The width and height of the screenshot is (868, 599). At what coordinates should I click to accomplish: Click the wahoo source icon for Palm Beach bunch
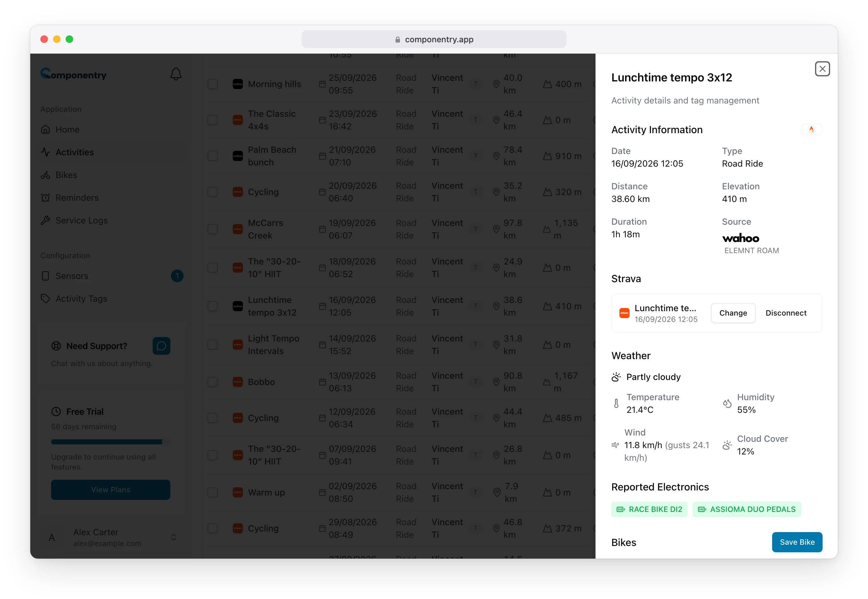[x=238, y=156]
